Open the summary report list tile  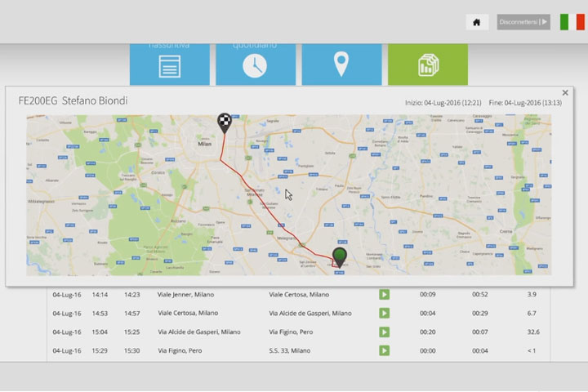pos(169,65)
